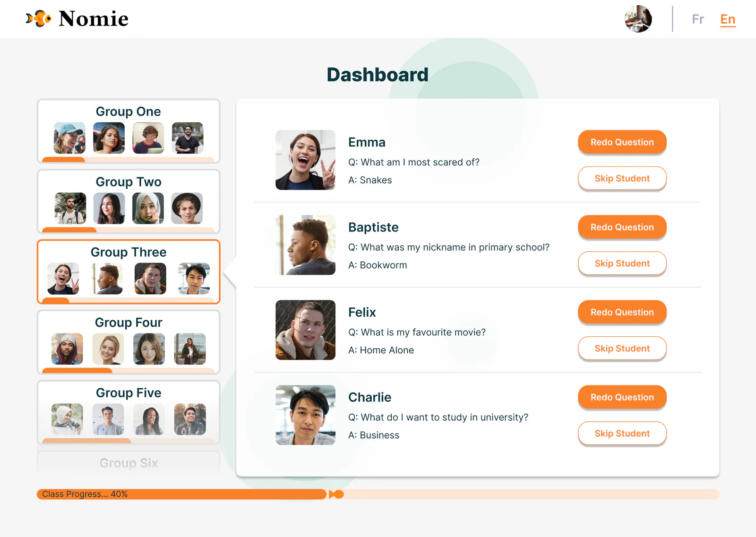Click the Group One progress bar

[x=129, y=160]
